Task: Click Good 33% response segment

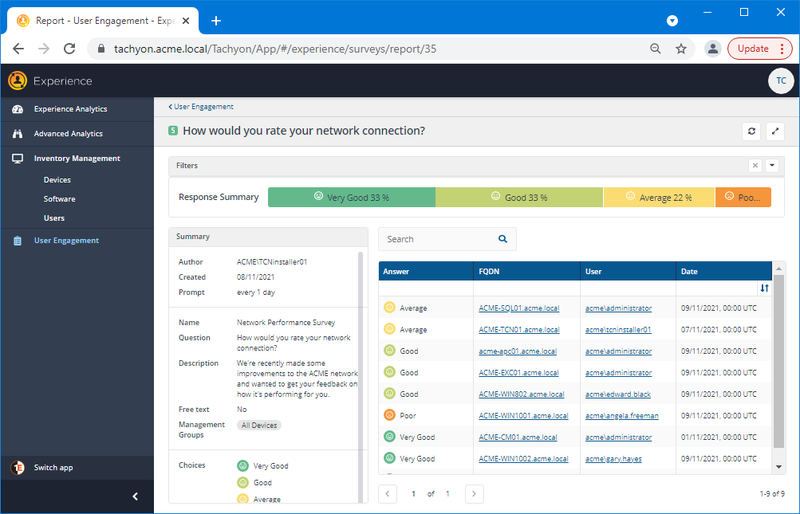Action: tap(519, 197)
